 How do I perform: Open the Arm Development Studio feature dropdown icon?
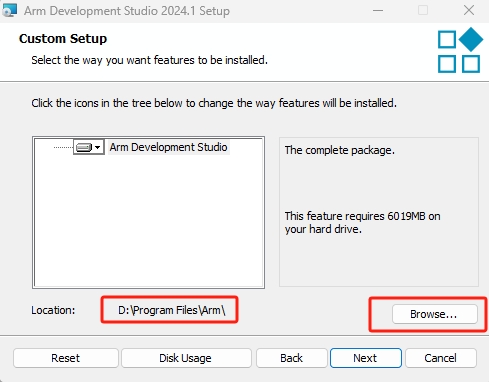89,147
